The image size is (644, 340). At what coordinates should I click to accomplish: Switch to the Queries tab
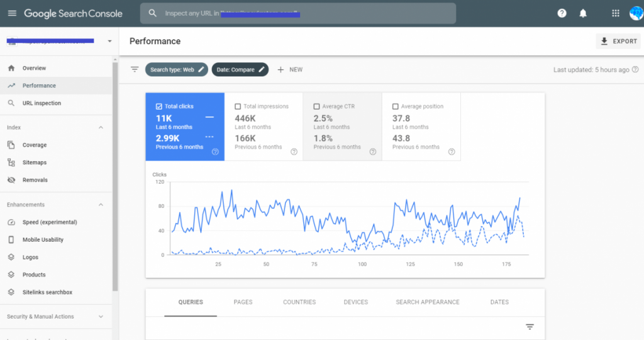191,302
